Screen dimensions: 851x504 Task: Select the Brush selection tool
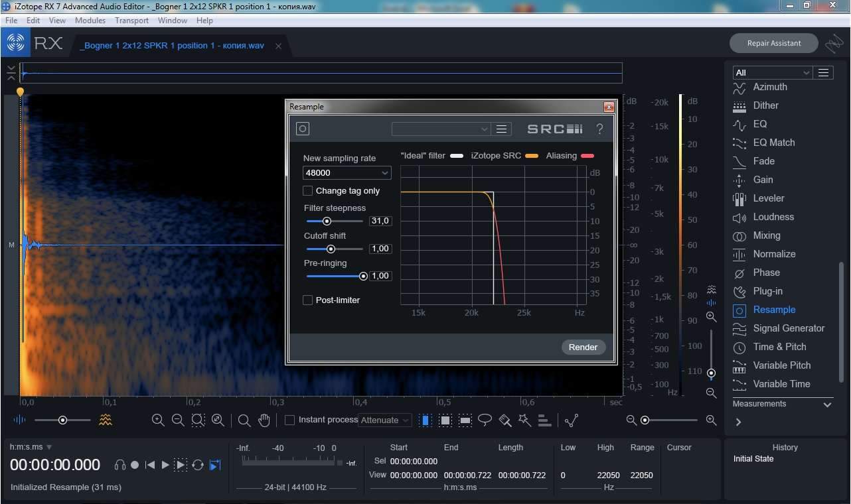click(504, 420)
